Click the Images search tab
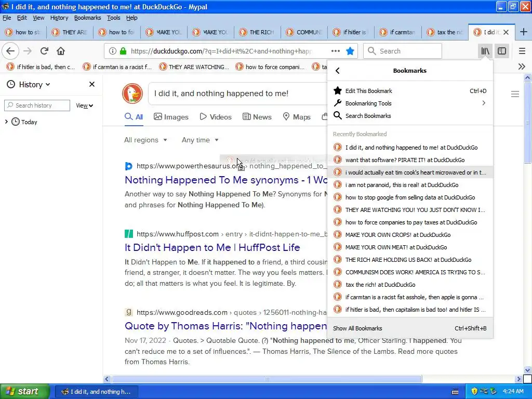This screenshot has height=399, width=532. [171, 117]
